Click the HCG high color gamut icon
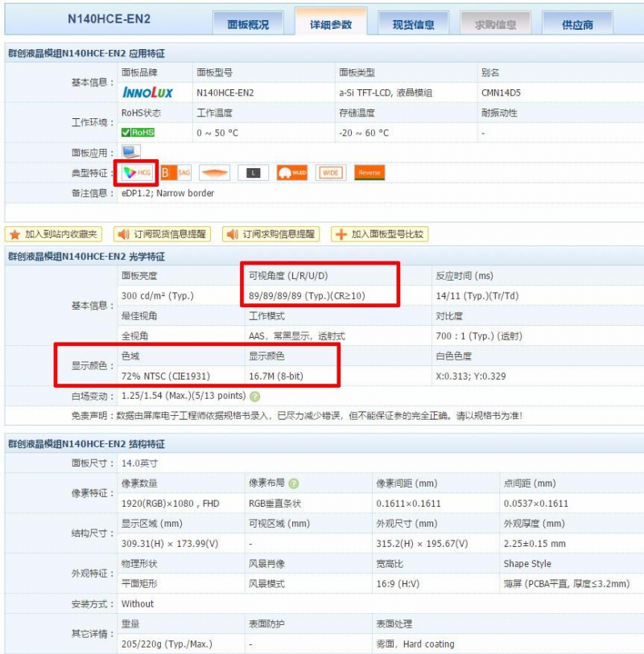This screenshot has width=644, height=654. pos(136,172)
